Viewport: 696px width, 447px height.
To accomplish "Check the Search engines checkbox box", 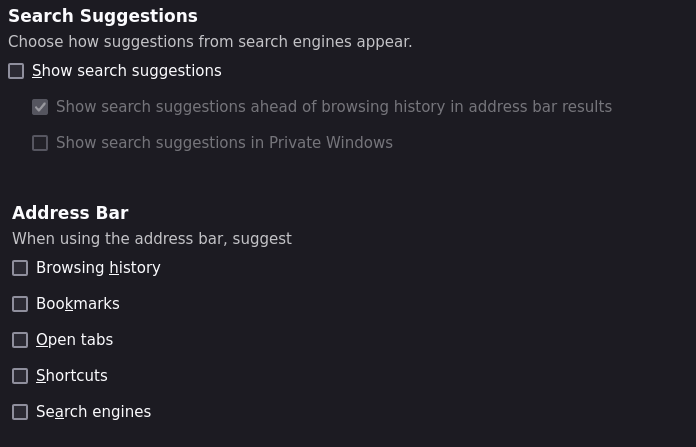I will pyautogui.click(x=20, y=412).
